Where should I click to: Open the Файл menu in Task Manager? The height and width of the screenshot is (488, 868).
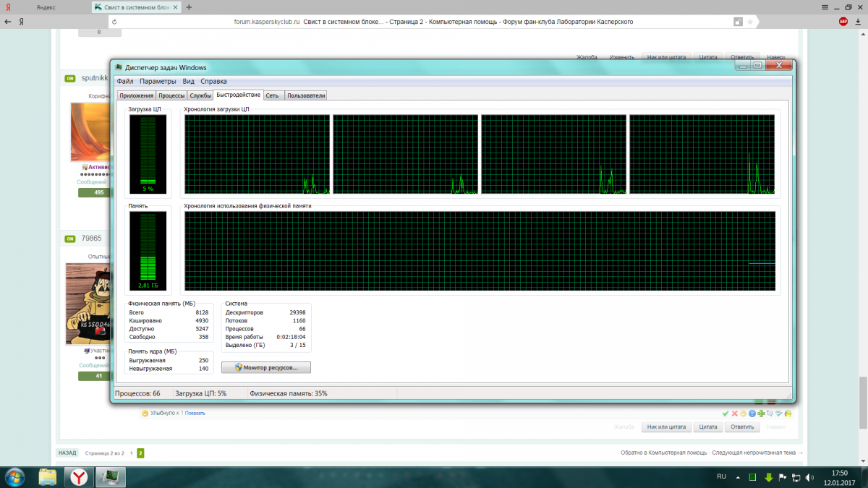coord(125,82)
